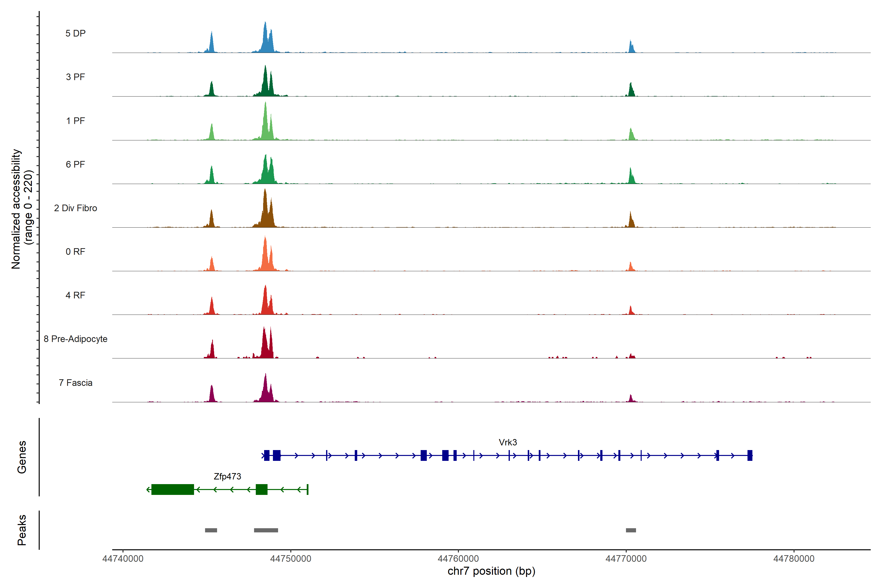Screen dimensions: 882x588
Task: Click the rightmost gray peak bar
Action: tap(631, 530)
